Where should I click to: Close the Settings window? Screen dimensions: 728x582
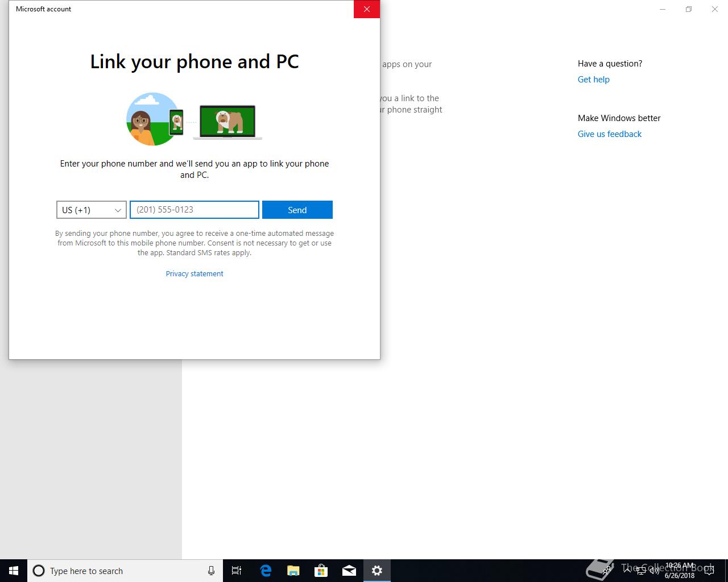click(715, 9)
